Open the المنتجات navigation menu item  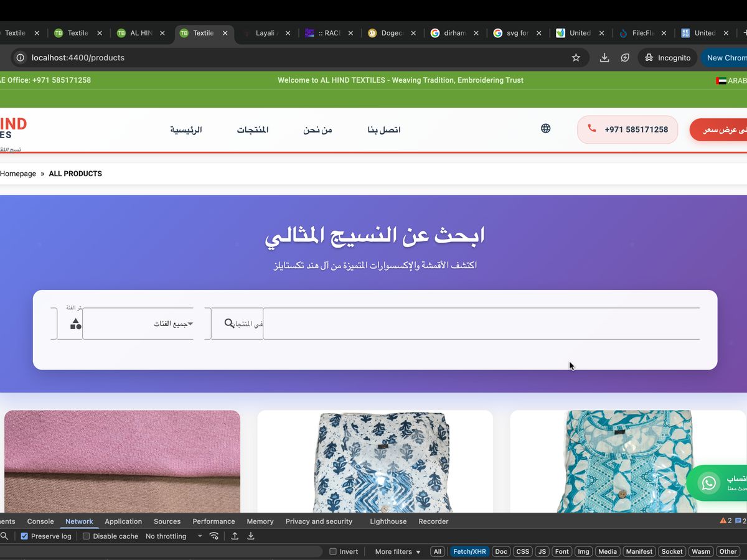click(x=253, y=129)
